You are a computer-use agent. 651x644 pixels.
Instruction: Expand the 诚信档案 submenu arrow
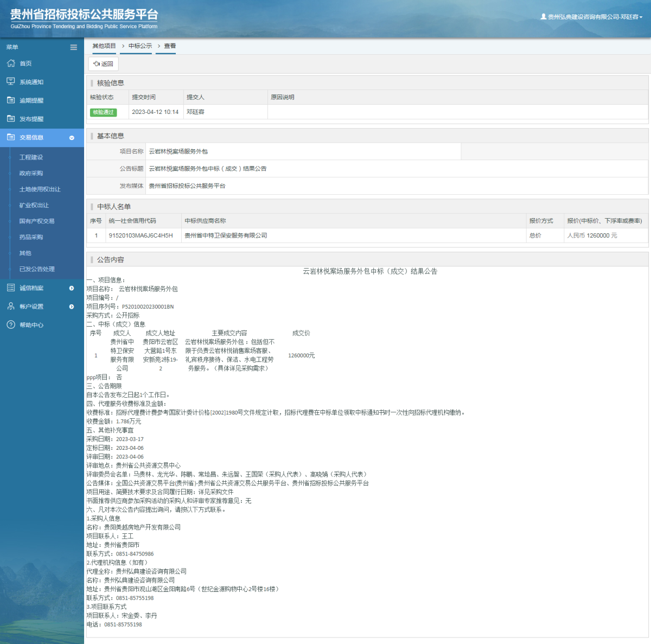[x=72, y=288]
